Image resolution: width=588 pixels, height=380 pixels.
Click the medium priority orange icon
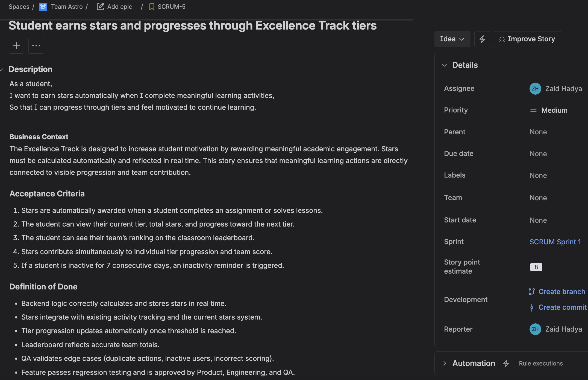pyautogui.click(x=533, y=110)
